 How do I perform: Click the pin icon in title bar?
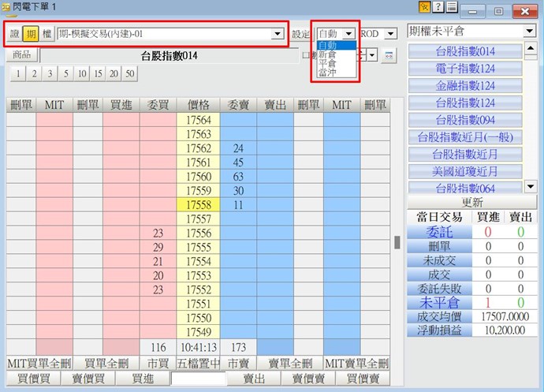pos(424,9)
